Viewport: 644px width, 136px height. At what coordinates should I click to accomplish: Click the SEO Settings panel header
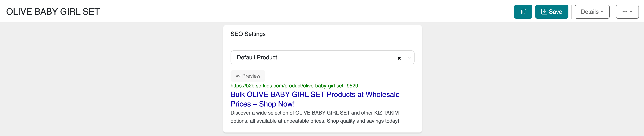[x=248, y=34]
